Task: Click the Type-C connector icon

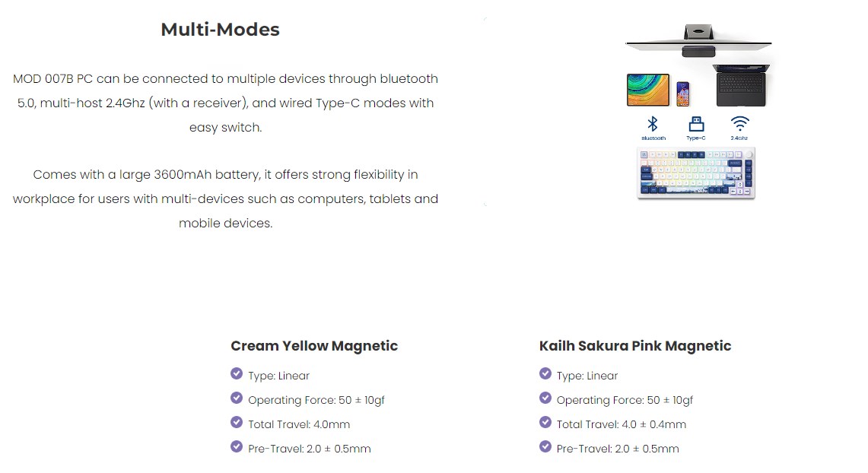Action: tap(695, 125)
